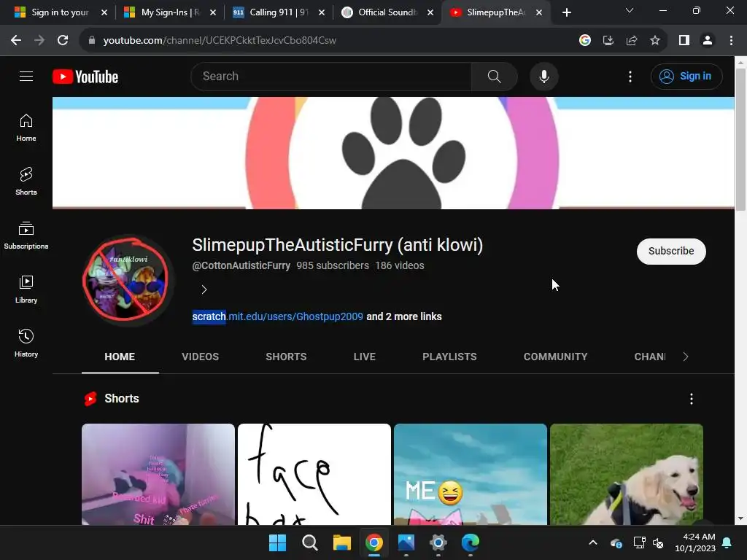
Task: Open the pink 'Shit' Shorts thumbnail
Action: (x=158, y=474)
